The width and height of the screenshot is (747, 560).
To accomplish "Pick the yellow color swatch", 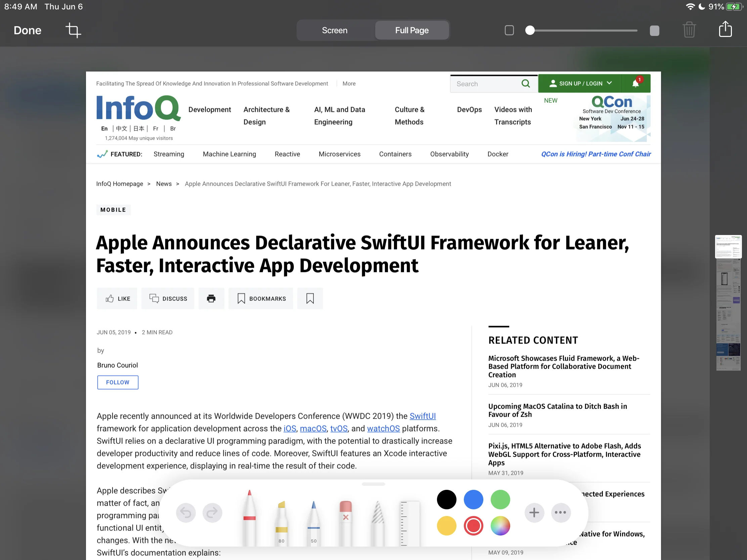I will pyautogui.click(x=446, y=526).
